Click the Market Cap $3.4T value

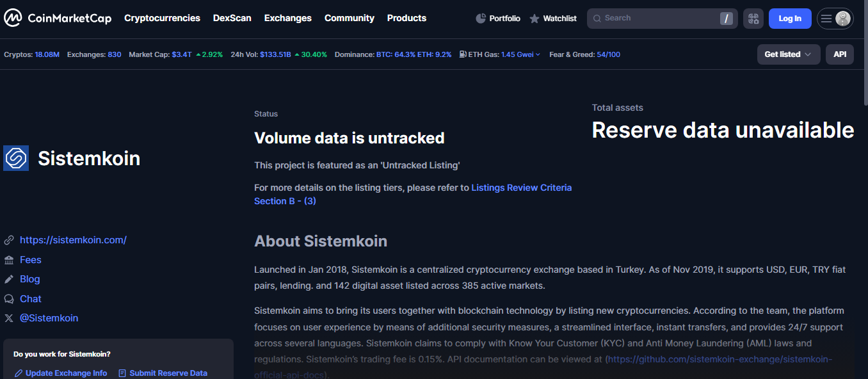click(181, 54)
